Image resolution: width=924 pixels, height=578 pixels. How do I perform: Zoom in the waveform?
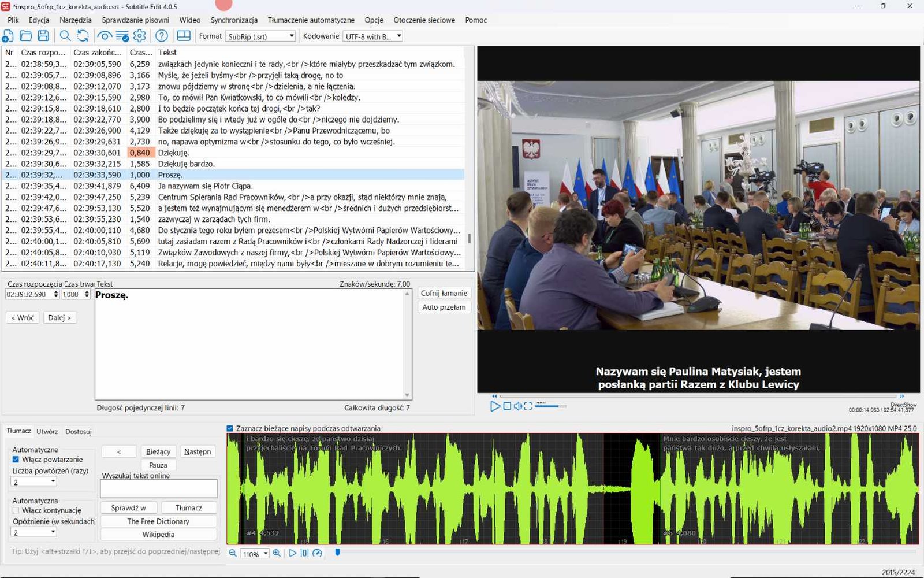(x=277, y=553)
